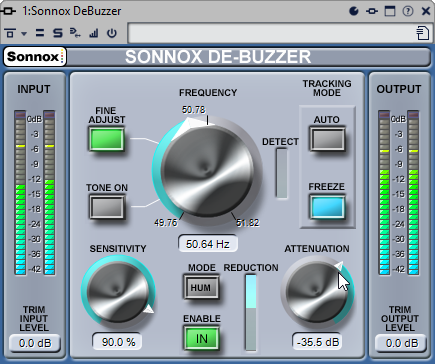Image resolution: width=435 pixels, height=364 pixels.
Task: Toggle the plugin power bypass icon
Action: coord(112,33)
